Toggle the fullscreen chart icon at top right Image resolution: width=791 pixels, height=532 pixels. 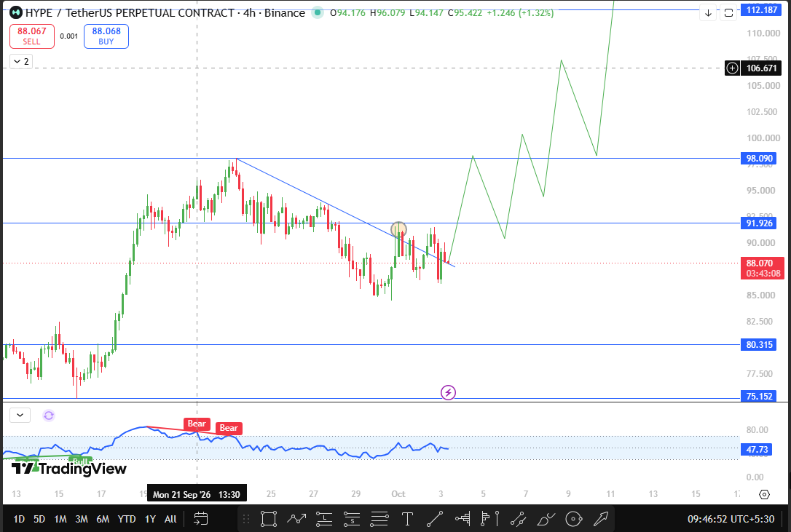tap(728, 13)
